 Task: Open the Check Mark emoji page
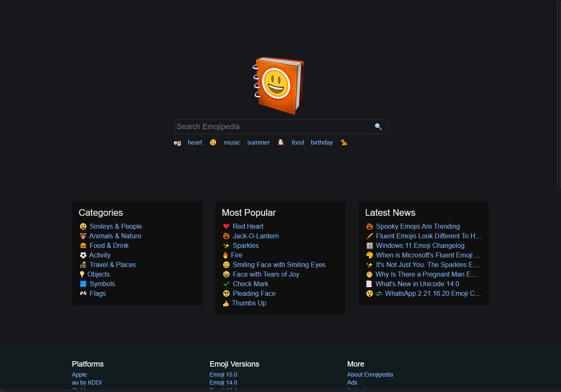(x=250, y=284)
